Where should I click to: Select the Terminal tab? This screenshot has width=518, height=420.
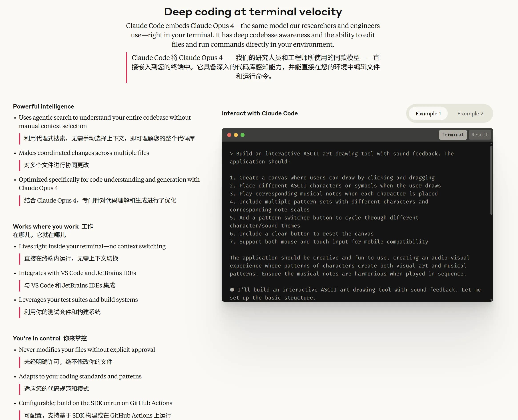(453, 135)
